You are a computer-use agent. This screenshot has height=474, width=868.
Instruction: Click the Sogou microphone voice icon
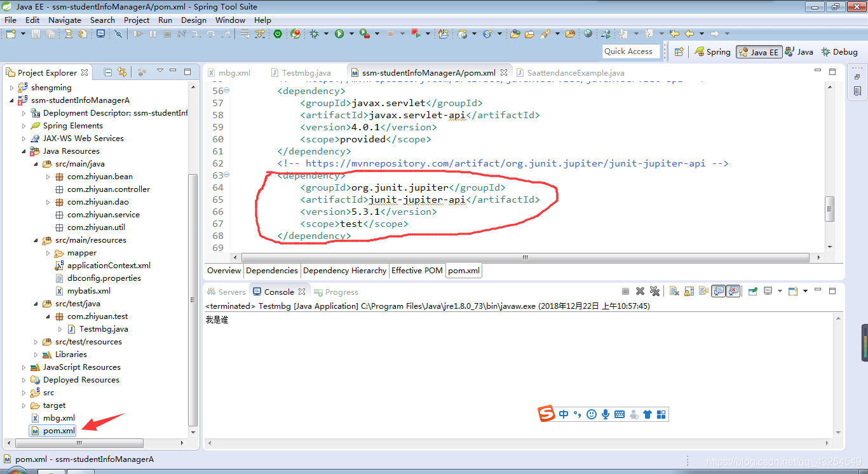click(x=606, y=414)
